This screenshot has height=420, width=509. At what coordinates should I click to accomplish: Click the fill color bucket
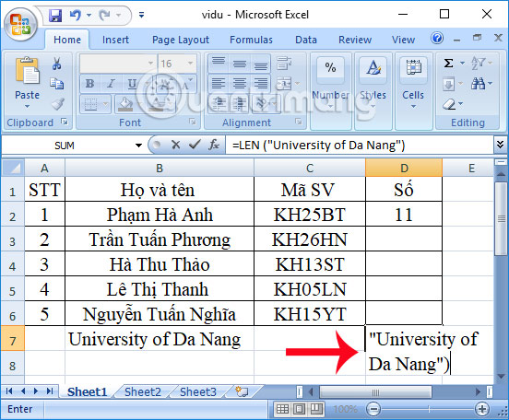pyautogui.click(x=125, y=104)
